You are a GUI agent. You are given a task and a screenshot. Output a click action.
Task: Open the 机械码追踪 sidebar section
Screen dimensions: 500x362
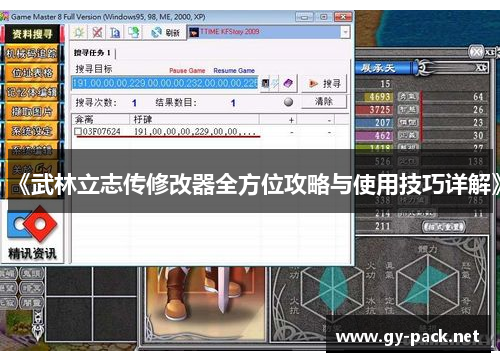tap(31, 53)
